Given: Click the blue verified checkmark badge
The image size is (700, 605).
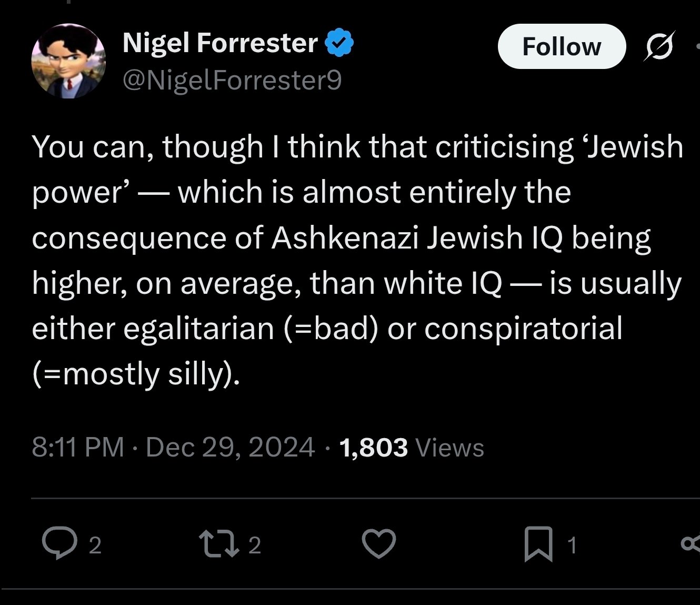Looking at the screenshot, I should tap(340, 43).
